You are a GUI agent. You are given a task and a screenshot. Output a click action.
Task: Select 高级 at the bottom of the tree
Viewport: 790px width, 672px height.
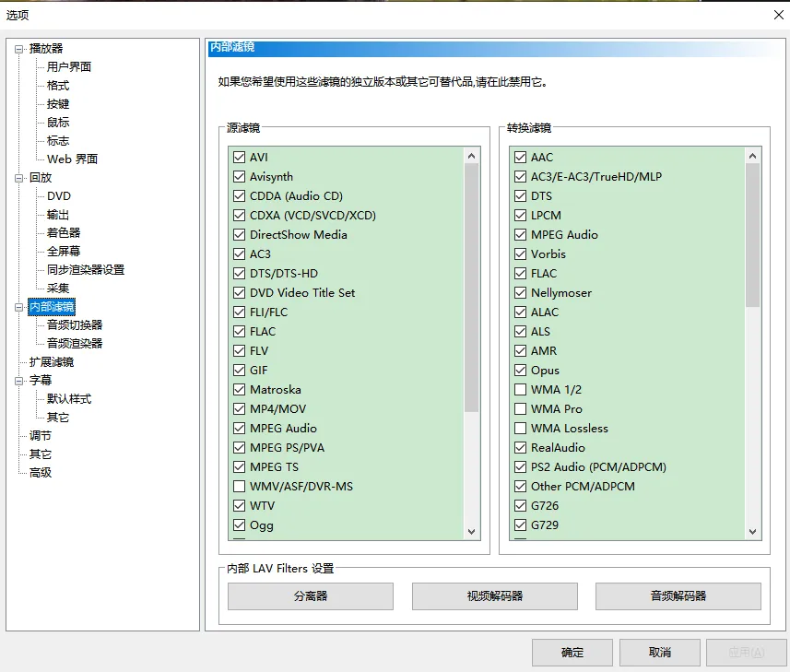click(38, 472)
